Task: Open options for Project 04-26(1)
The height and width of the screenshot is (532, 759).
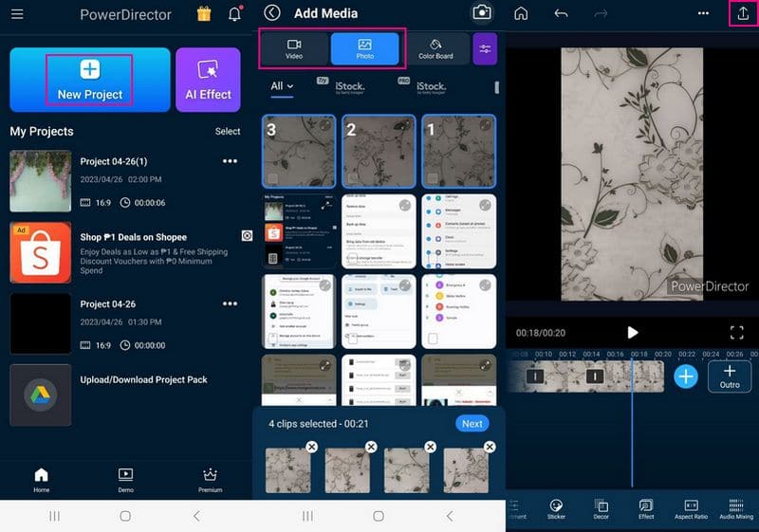Action: tap(230, 162)
